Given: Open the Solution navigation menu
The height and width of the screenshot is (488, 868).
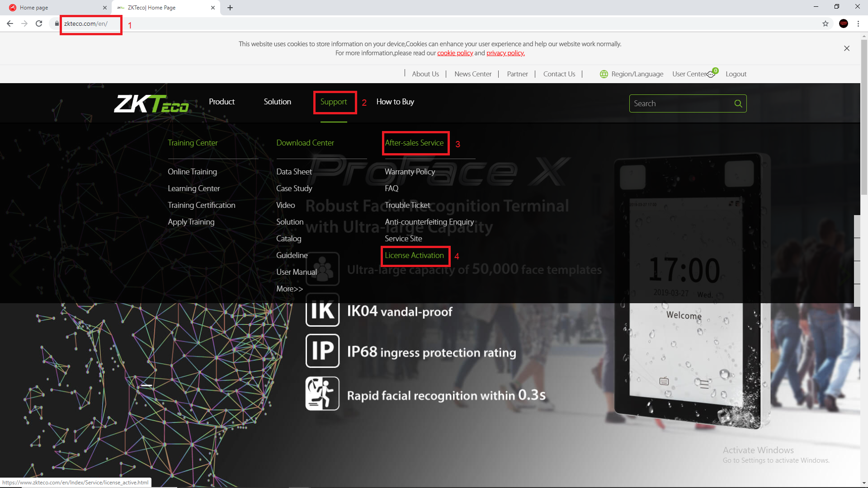Looking at the screenshot, I should click(x=277, y=102).
